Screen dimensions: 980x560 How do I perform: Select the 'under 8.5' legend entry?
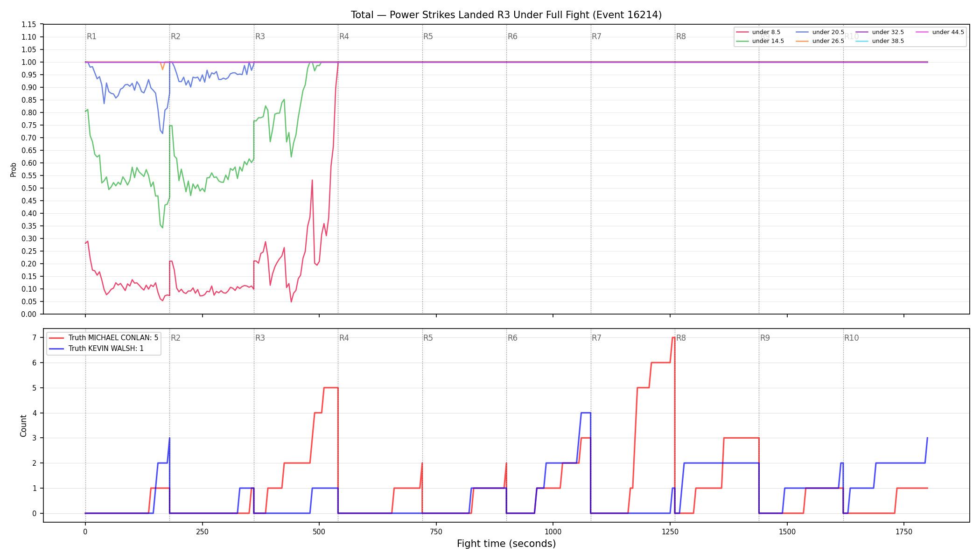coord(758,32)
